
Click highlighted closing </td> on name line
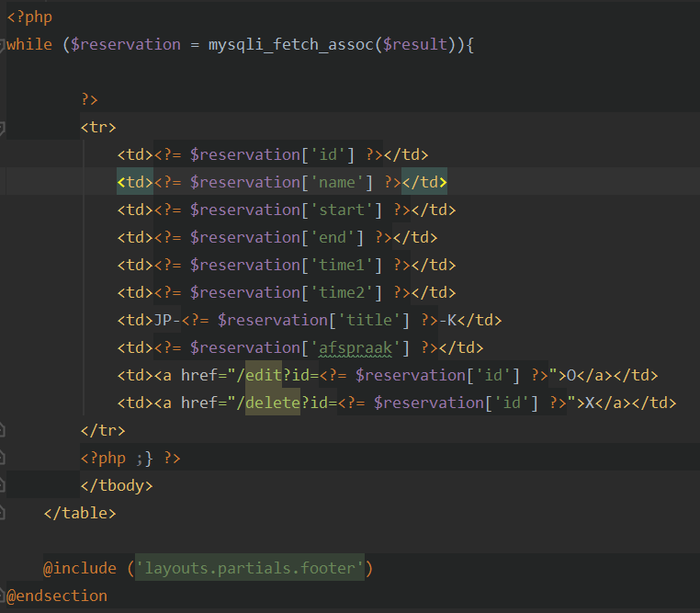(424, 183)
